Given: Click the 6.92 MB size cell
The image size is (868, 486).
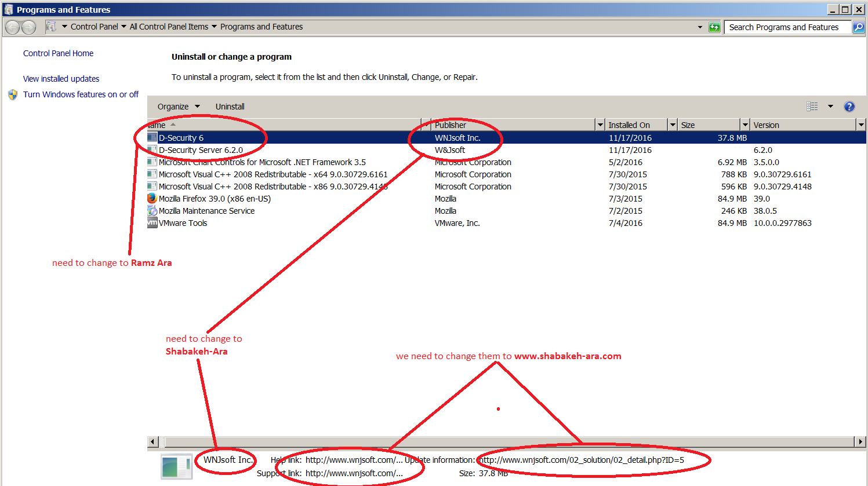Looking at the screenshot, I should tap(732, 162).
